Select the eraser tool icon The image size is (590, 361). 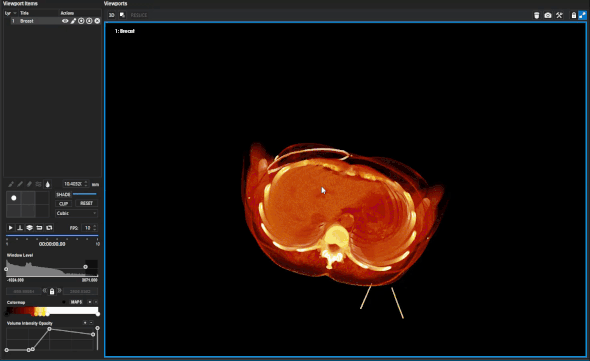29,184
